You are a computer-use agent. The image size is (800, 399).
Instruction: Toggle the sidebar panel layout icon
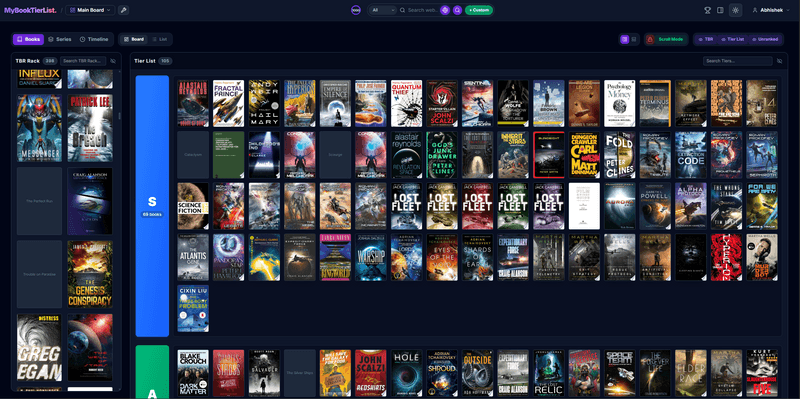tap(720, 10)
